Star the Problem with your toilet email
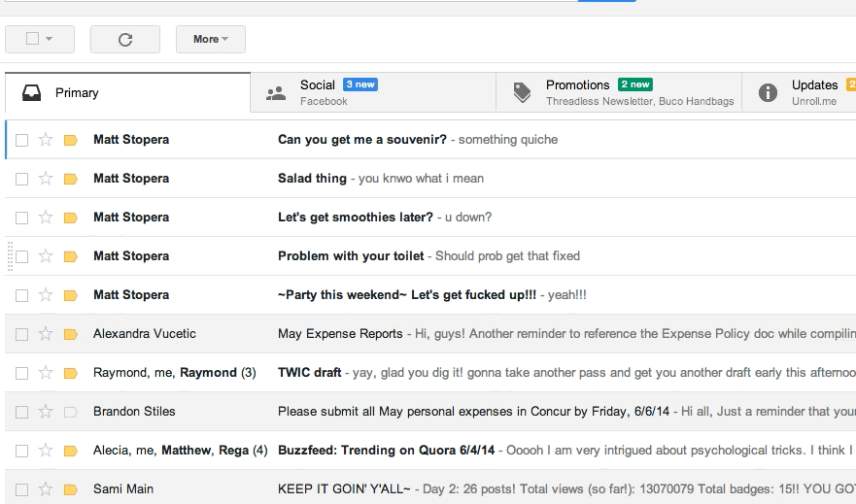The width and height of the screenshot is (856, 504). pyautogui.click(x=46, y=255)
